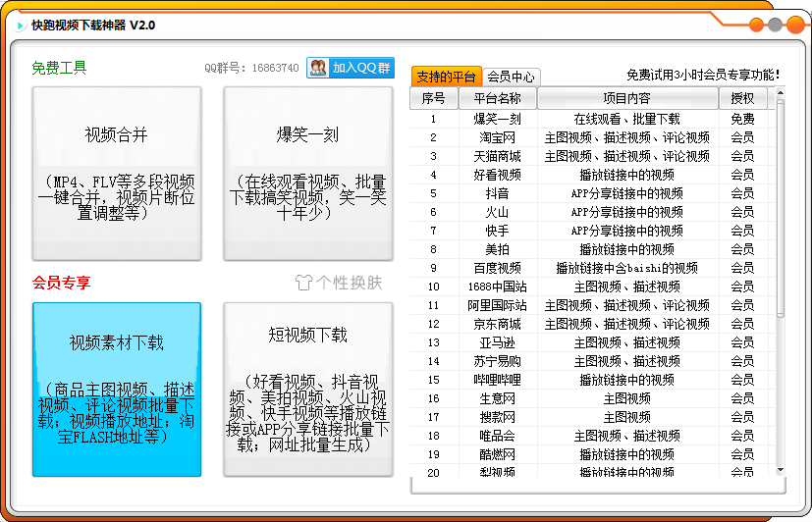The width and height of the screenshot is (812, 522).
Task: Open the 视频素材下载 member tool
Action: [x=116, y=390]
